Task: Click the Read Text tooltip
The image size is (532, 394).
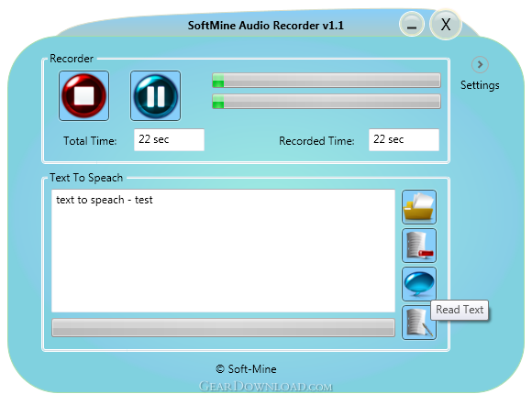Action: 460,310
